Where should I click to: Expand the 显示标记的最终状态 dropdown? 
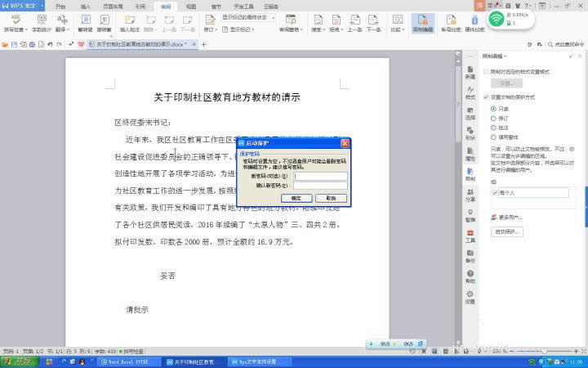tap(269, 16)
